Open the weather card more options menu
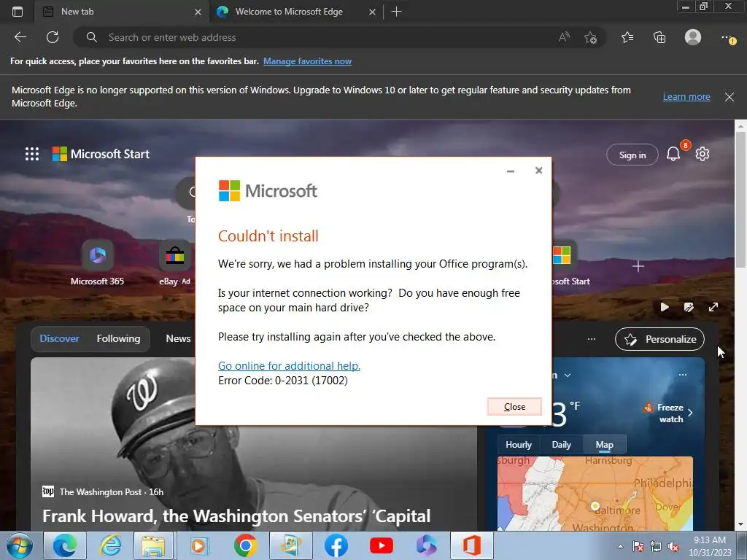 point(683,375)
